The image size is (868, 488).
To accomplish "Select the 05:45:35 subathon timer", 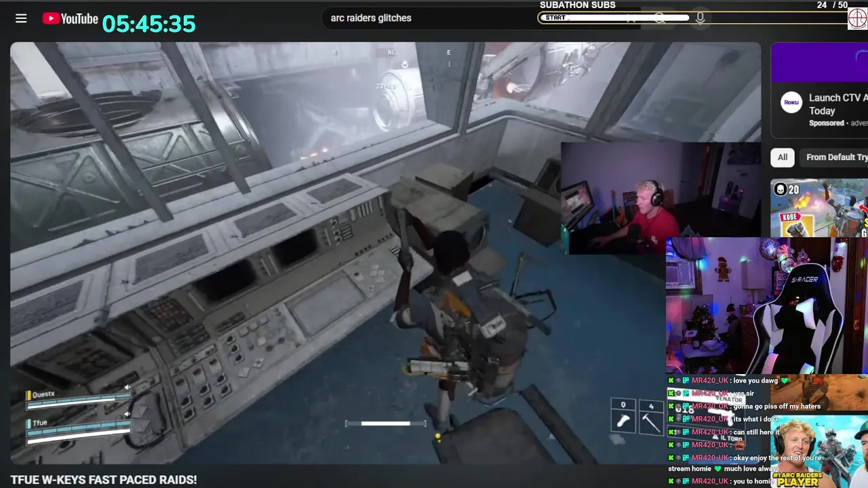I will [149, 24].
